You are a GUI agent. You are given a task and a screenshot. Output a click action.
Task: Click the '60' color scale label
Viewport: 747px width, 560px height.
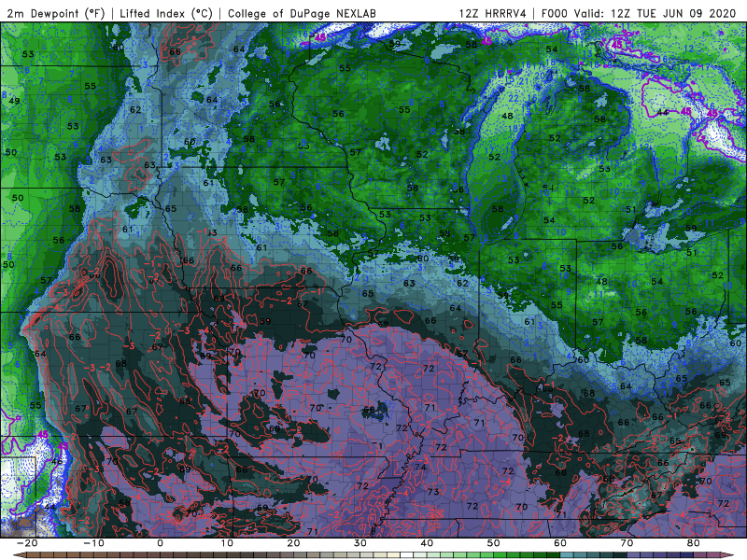coord(560,543)
